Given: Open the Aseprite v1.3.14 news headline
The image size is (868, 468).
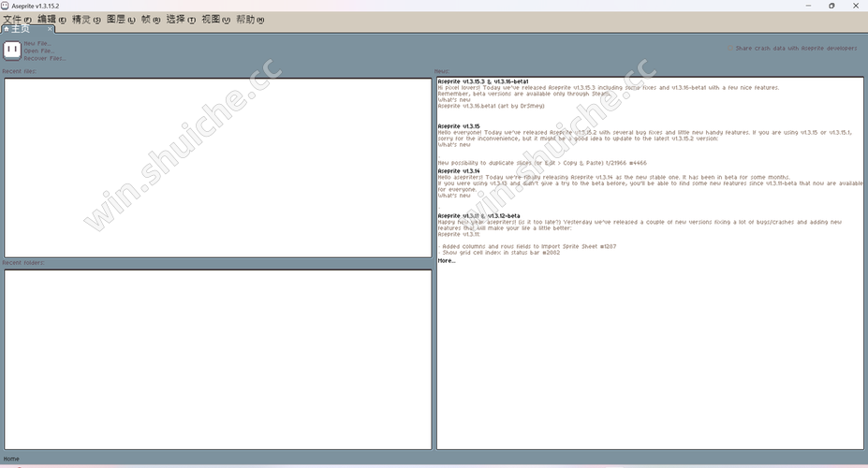Looking at the screenshot, I should click(459, 171).
